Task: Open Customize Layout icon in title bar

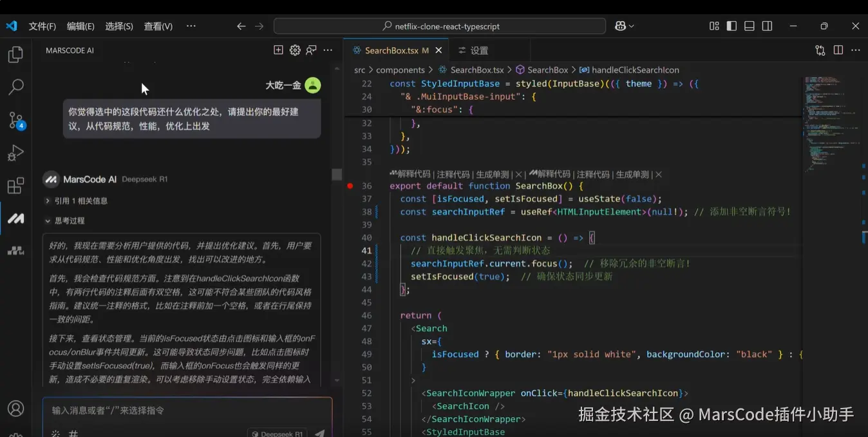Action: tap(714, 26)
